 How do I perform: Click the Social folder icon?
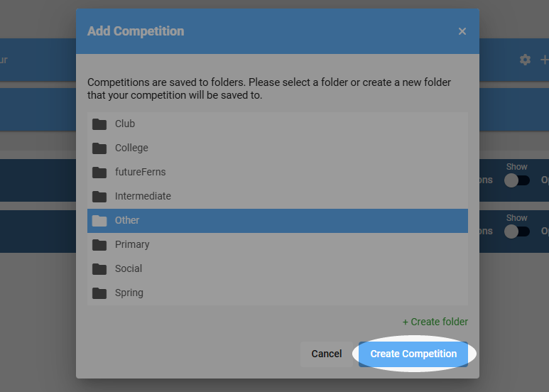(99, 269)
